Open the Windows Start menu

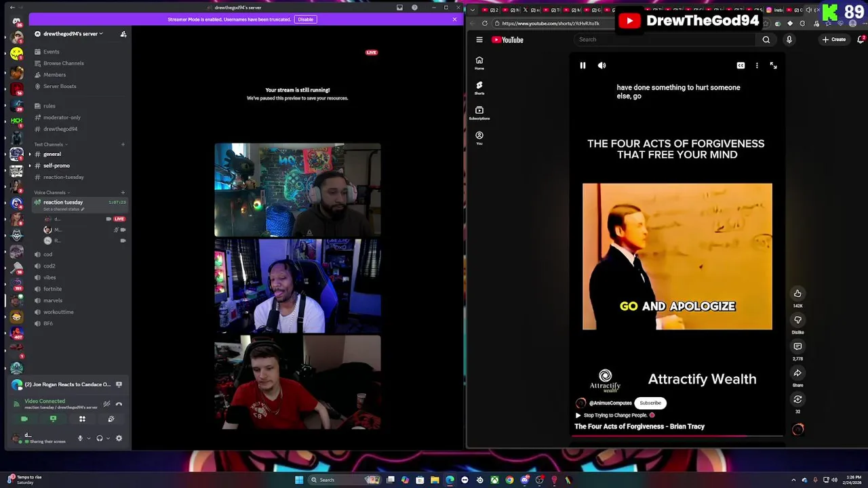pos(298,480)
